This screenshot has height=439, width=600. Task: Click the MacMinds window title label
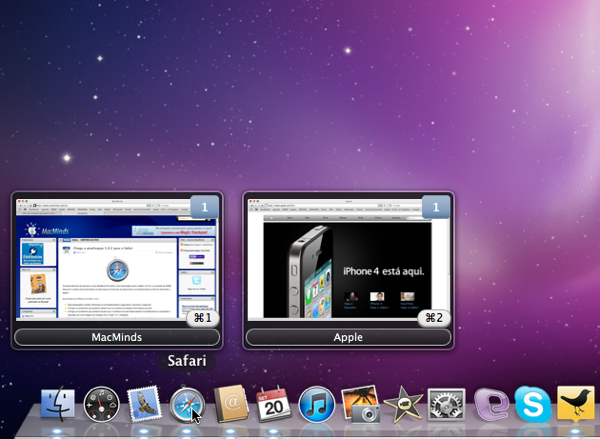pyautogui.click(x=118, y=338)
